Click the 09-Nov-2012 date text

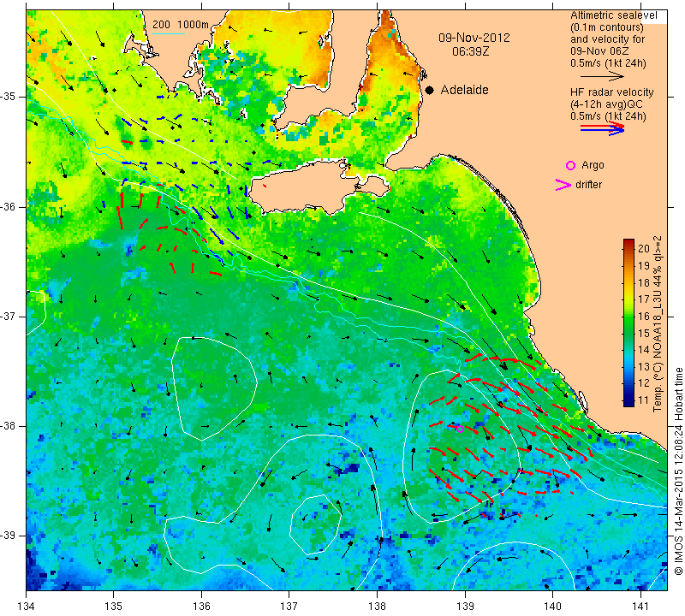474,38
